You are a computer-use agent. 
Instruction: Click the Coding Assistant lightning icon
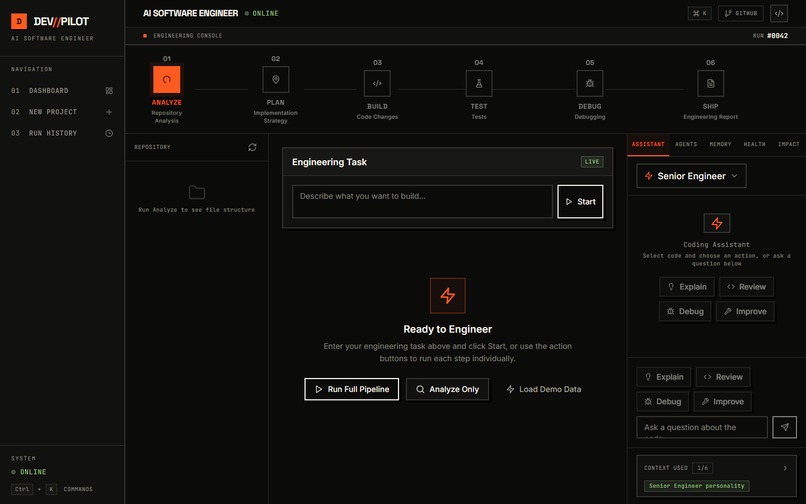[x=717, y=223]
